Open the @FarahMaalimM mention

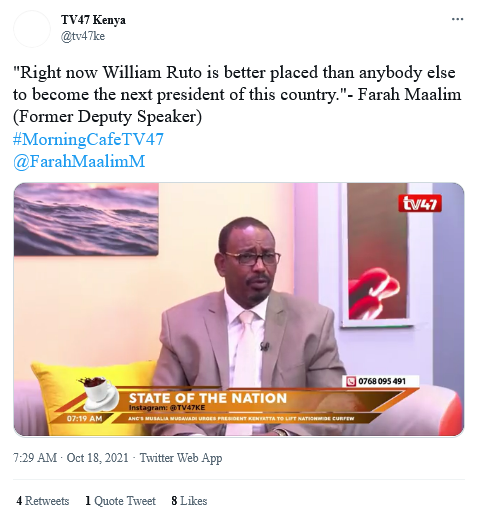point(79,161)
